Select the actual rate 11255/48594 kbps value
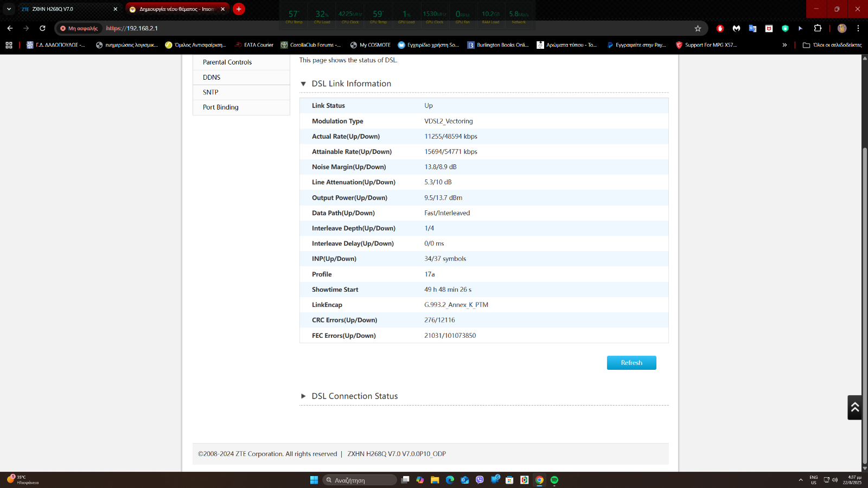The image size is (868, 488). [451, 136]
